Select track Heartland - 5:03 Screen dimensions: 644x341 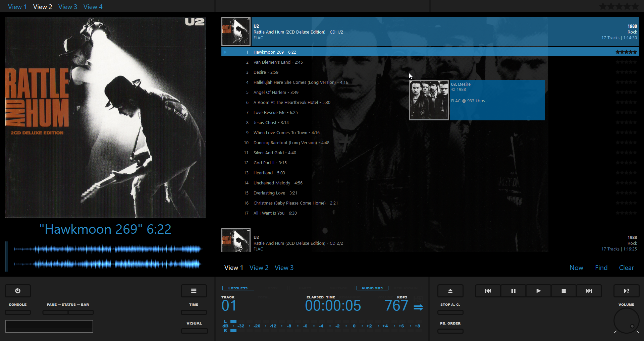point(430,173)
